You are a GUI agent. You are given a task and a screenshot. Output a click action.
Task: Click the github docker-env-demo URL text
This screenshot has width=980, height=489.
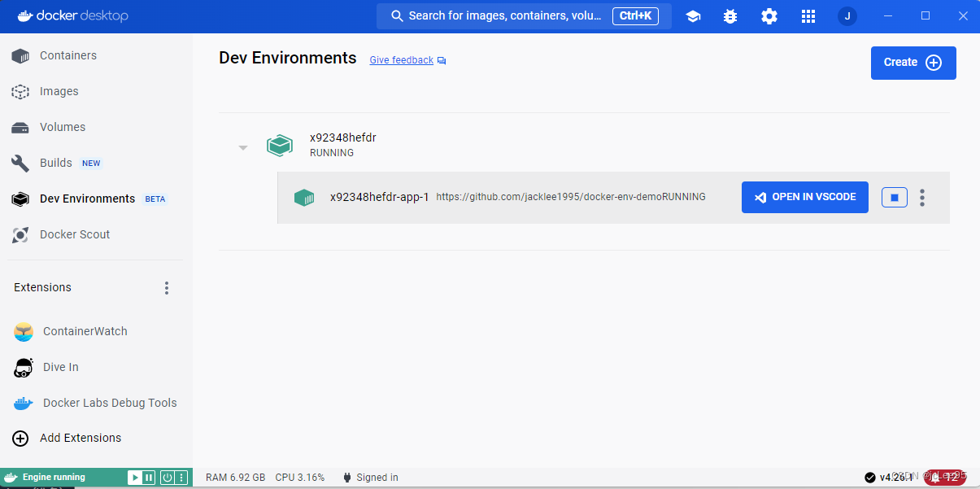[549, 197]
